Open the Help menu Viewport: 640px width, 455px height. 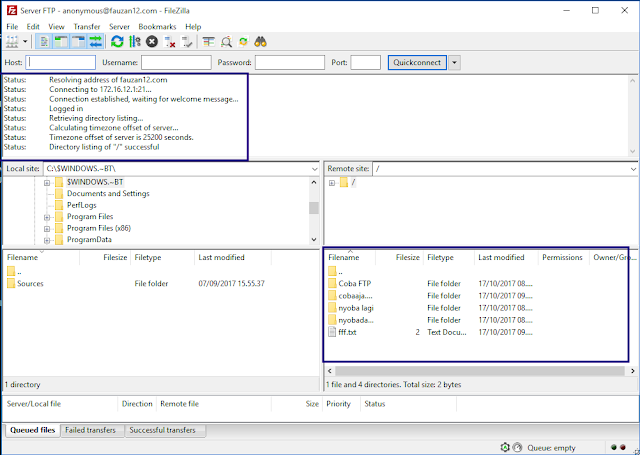coord(193,27)
